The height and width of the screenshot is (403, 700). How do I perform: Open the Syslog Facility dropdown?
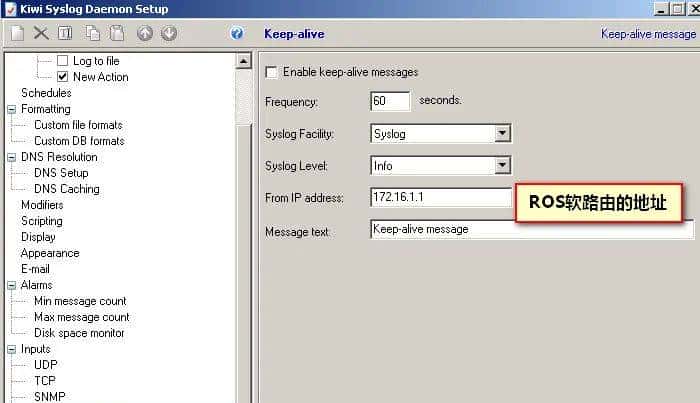[503, 133]
